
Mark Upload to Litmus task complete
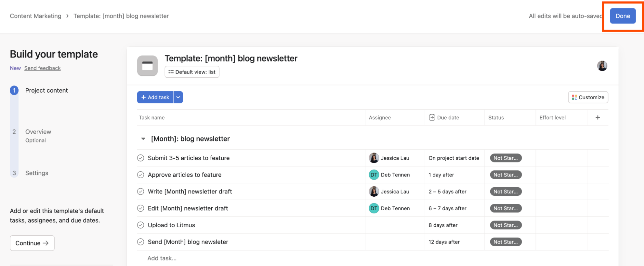[140, 225]
